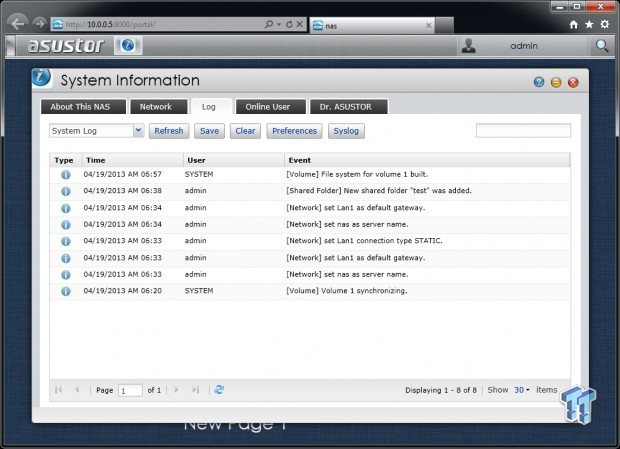
Task: Click the Refresh log button
Action: pyautogui.click(x=169, y=131)
